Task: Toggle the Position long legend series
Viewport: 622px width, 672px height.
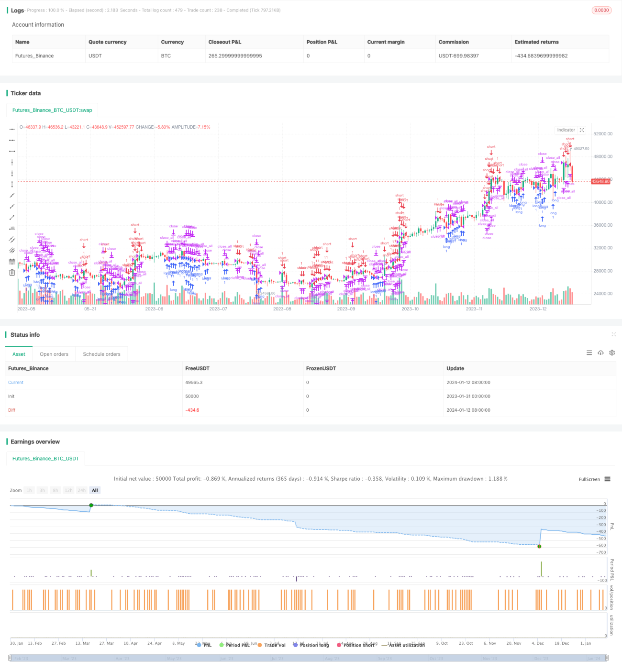Action: coord(311,645)
